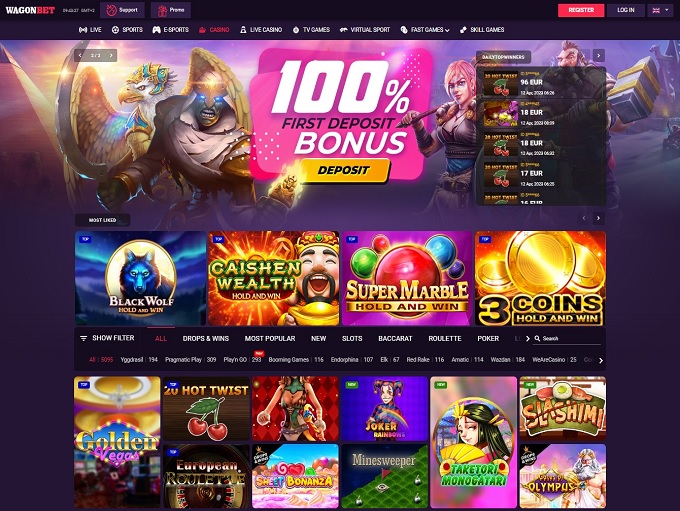
Task: Open Skill Games section
Action: [x=482, y=30]
